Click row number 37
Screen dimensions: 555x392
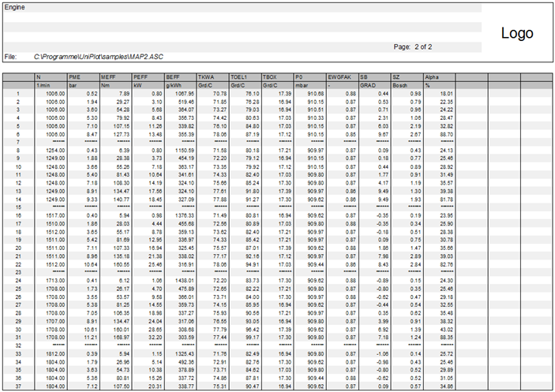18,386
